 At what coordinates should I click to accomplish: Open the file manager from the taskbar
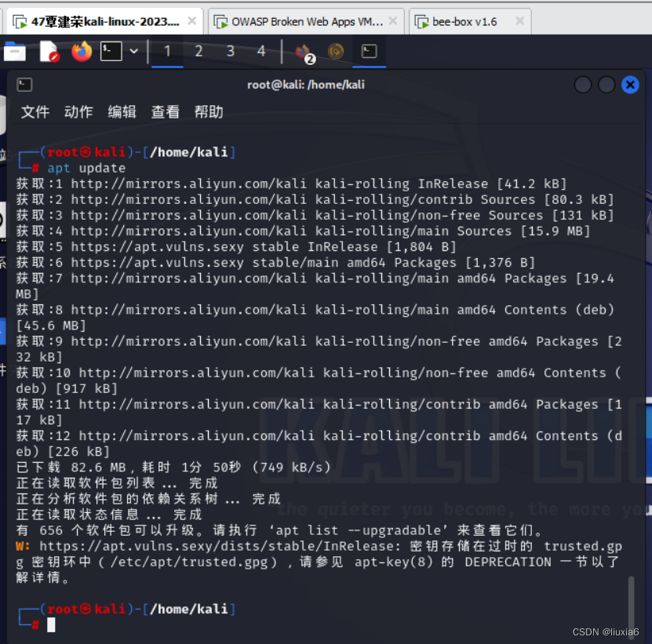tap(15, 49)
